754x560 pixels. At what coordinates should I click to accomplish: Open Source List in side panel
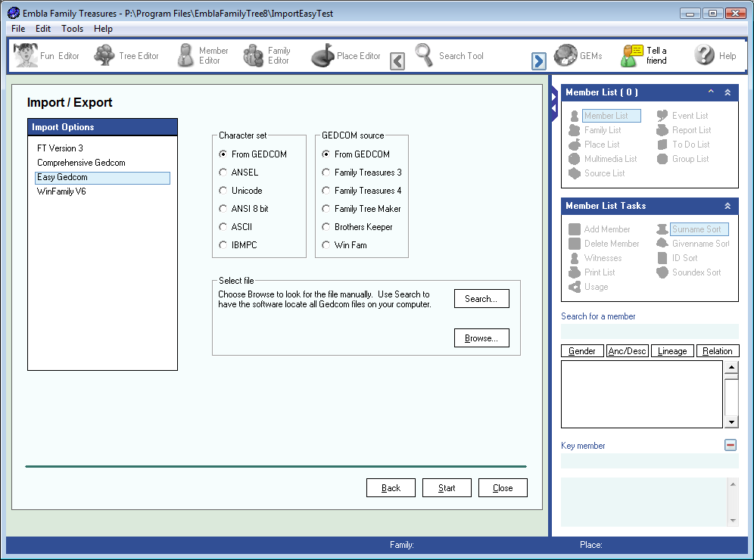tap(597, 173)
